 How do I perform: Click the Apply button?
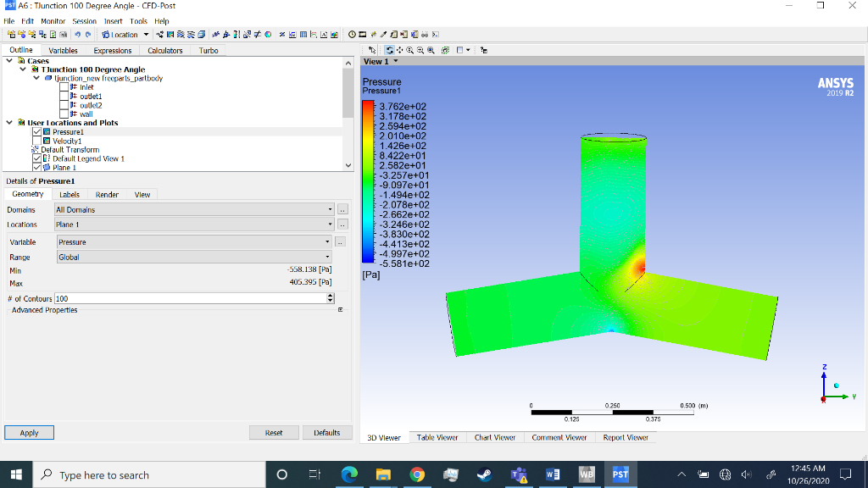[x=30, y=433]
